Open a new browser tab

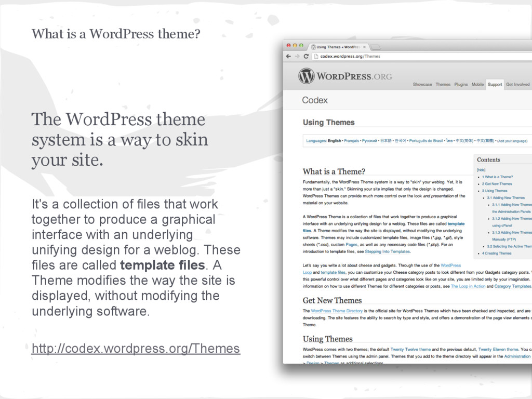click(375, 47)
